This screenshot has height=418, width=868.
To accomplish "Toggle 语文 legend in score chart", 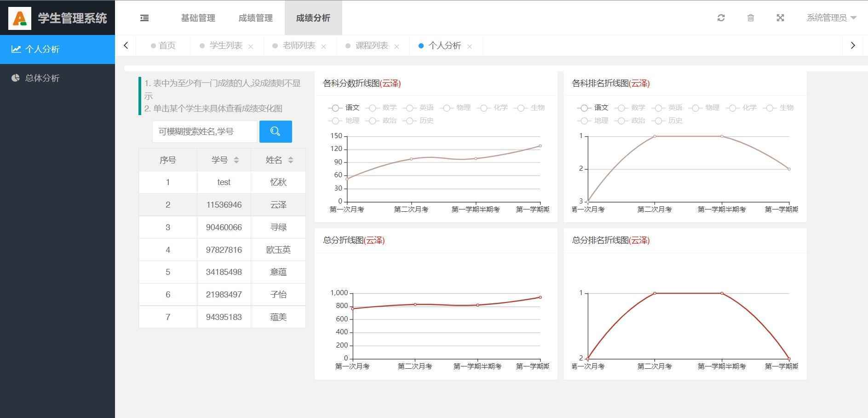I will [x=344, y=108].
